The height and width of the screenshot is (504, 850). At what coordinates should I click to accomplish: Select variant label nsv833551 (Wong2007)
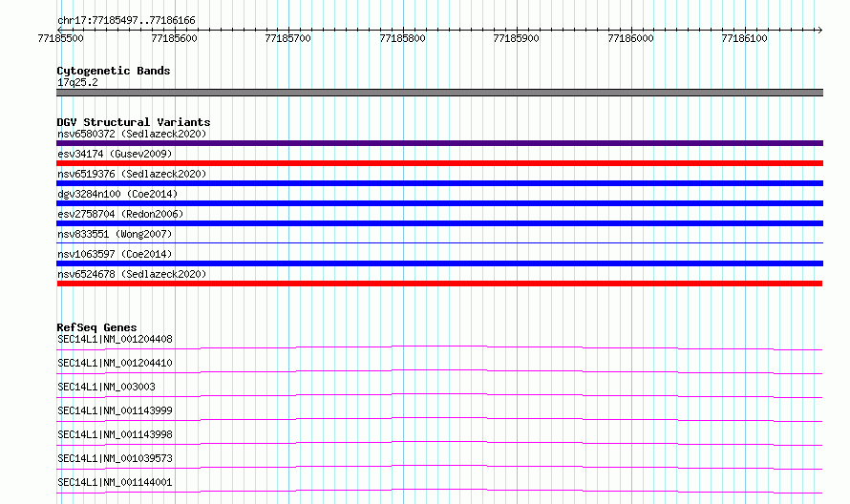point(115,234)
